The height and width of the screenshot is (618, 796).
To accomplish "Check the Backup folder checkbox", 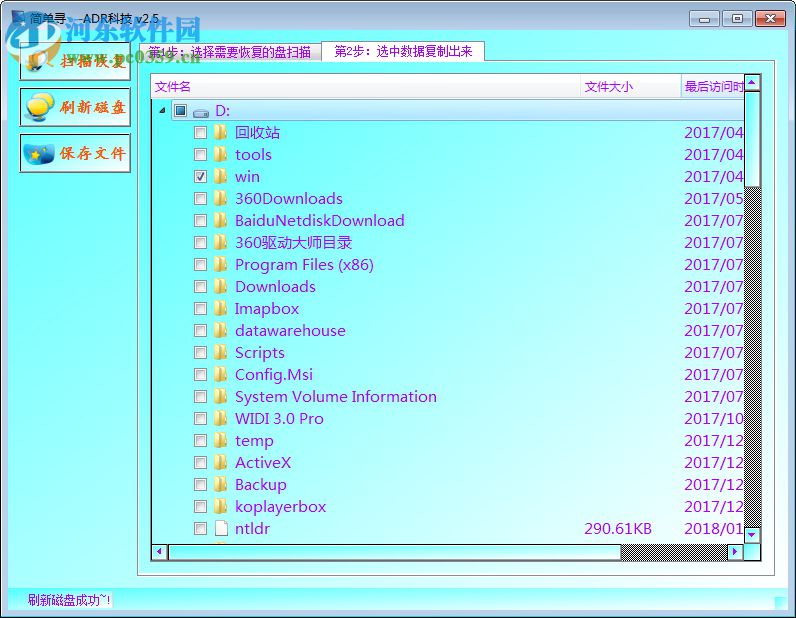I will click(201, 484).
